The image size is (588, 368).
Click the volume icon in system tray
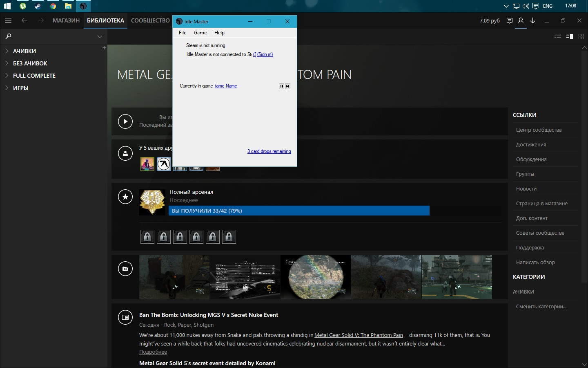point(526,6)
